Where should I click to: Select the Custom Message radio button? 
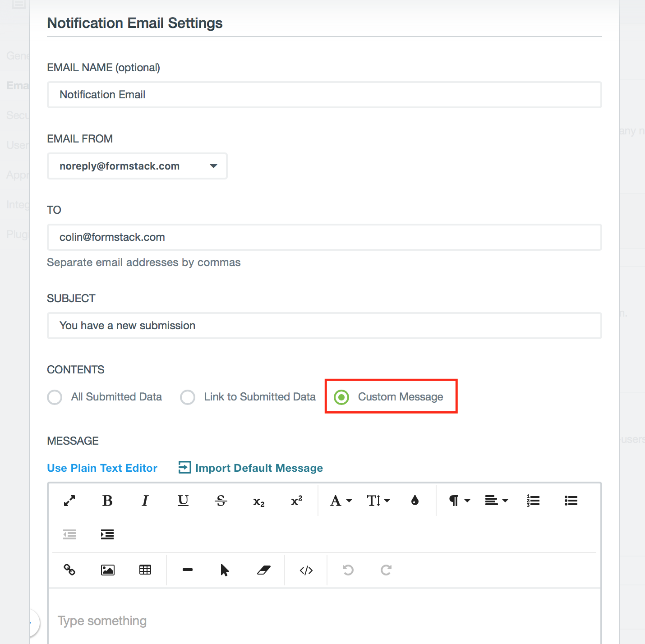(342, 397)
